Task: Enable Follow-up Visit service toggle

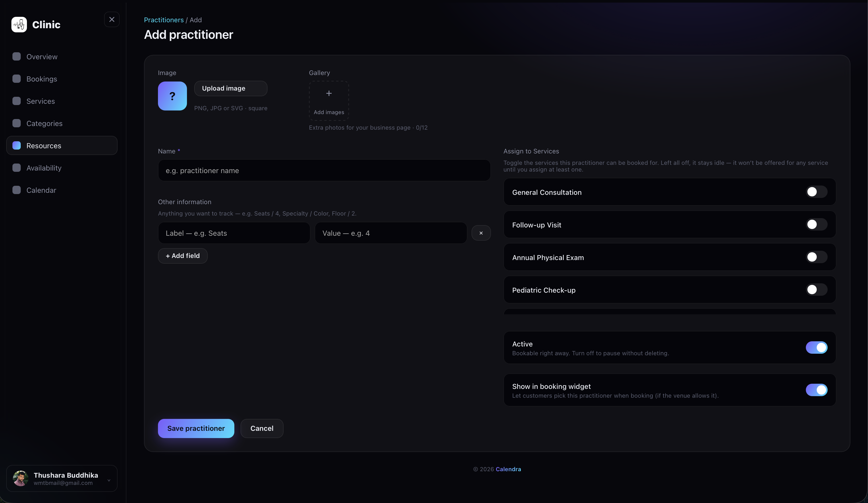Action: tap(816, 225)
